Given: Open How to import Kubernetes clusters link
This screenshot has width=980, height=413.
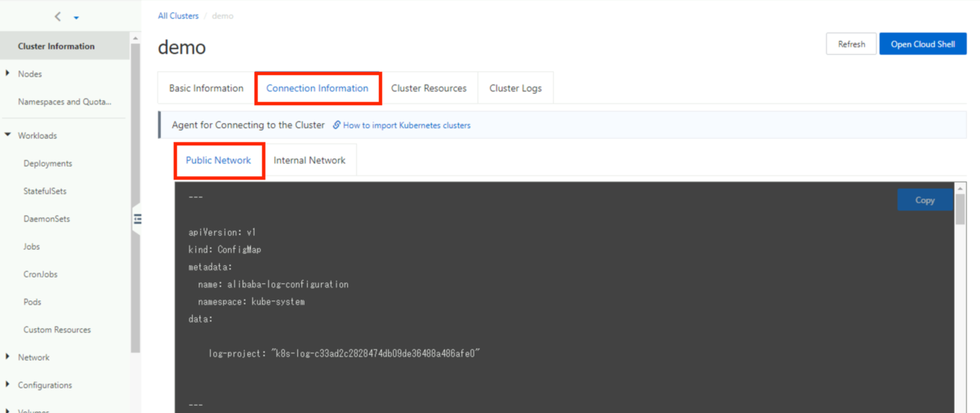Looking at the screenshot, I should (x=407, y=125).
